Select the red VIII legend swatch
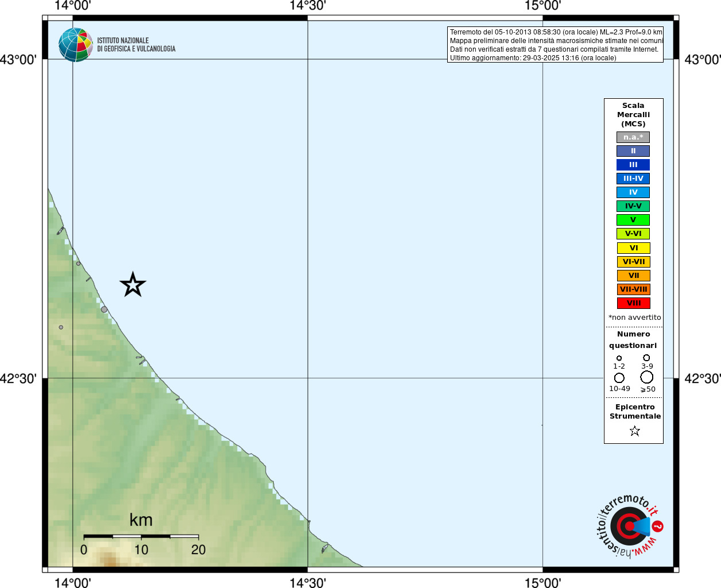Image resolution: width=721 pixels, height=588 pixels. point(634,303)
